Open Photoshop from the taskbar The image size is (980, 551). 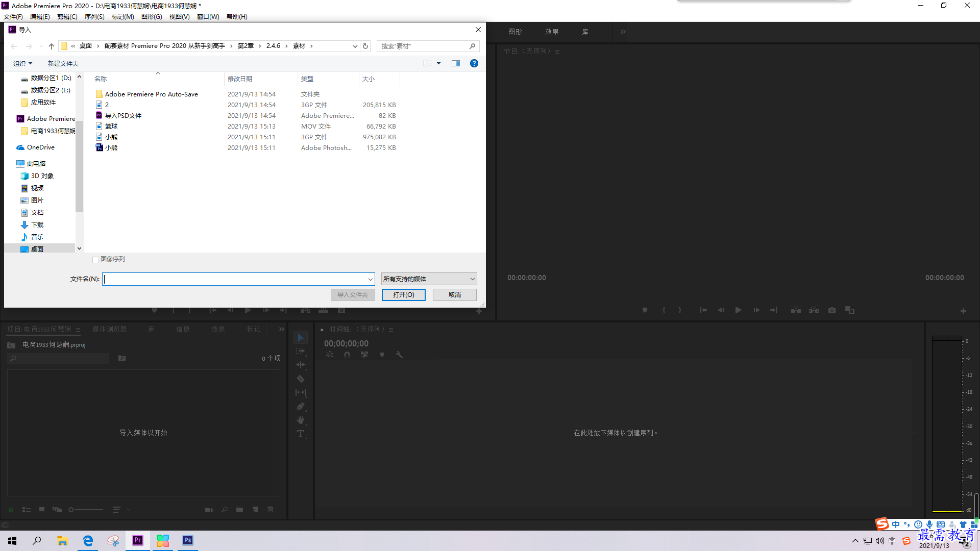click(188, 540)
